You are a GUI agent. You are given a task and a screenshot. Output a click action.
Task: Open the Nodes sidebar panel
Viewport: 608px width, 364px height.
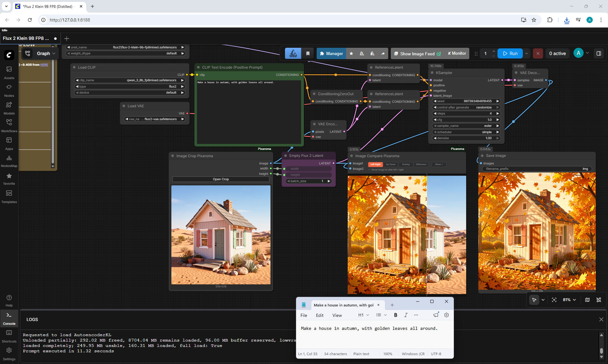9,90
